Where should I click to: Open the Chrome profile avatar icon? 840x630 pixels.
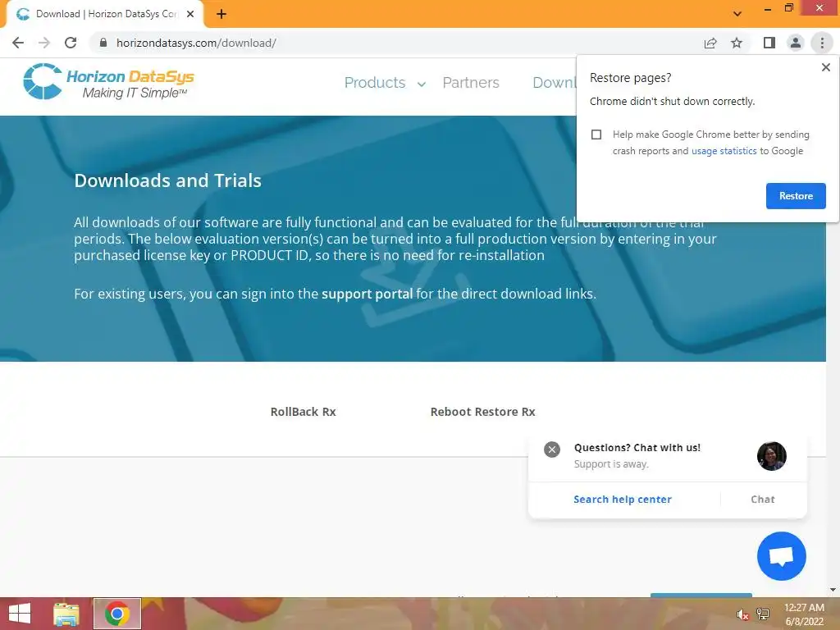coord(796,43)
